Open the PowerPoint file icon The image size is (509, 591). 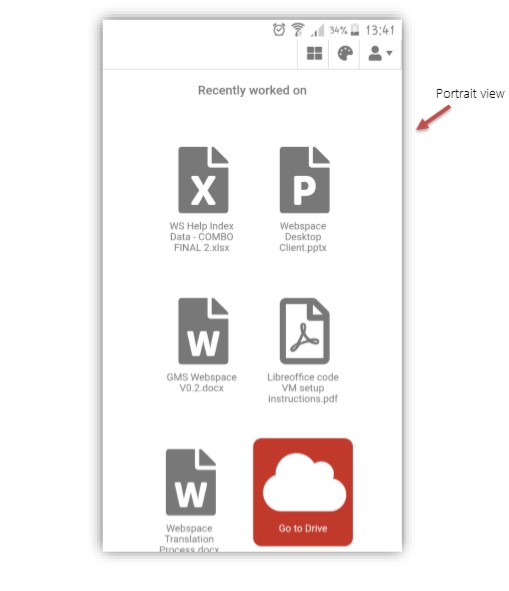[x=304, y=180]
